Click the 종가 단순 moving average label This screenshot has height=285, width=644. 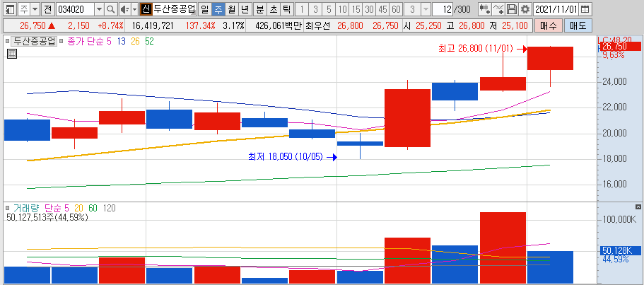[84, 41]
